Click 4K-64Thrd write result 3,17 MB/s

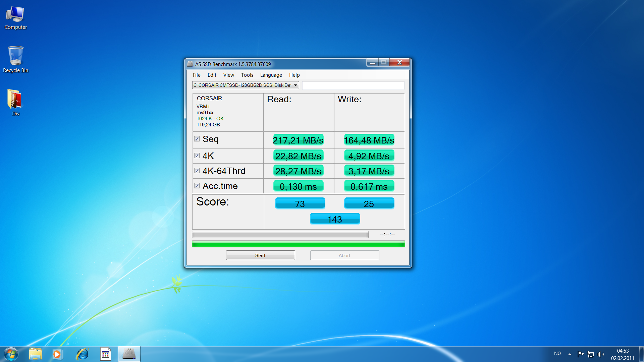click(x=369, y=171)
